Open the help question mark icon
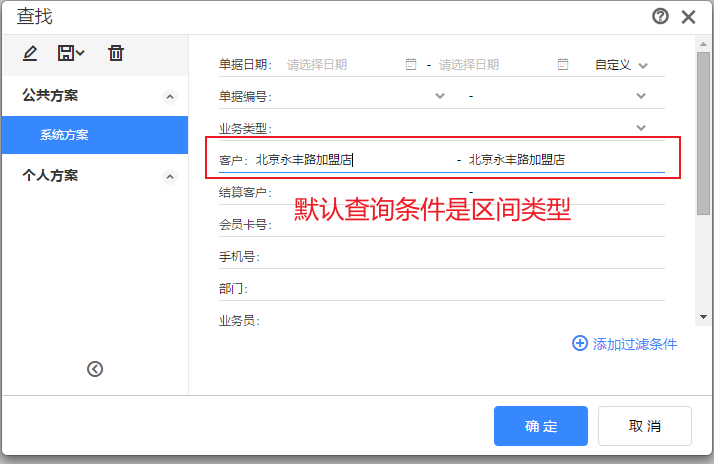 (660, 16)
